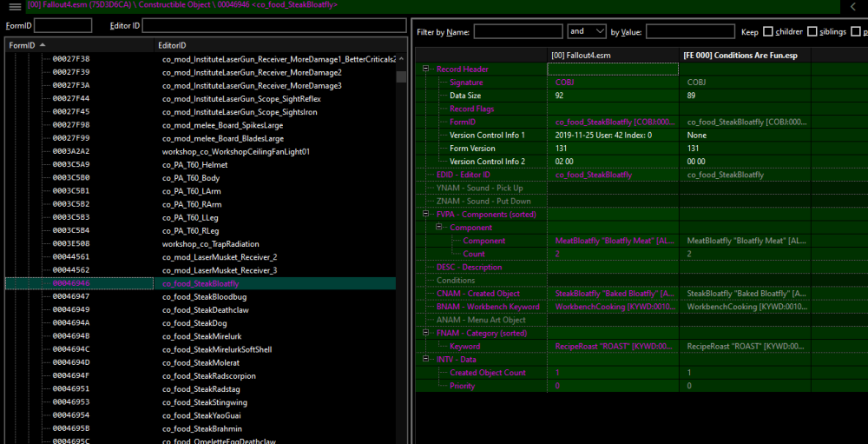The width and height of the screenshot is (868, 444).
Task: Click record list scrollbar up arrow
Action: pyautogui.click(x=402, y=57)
